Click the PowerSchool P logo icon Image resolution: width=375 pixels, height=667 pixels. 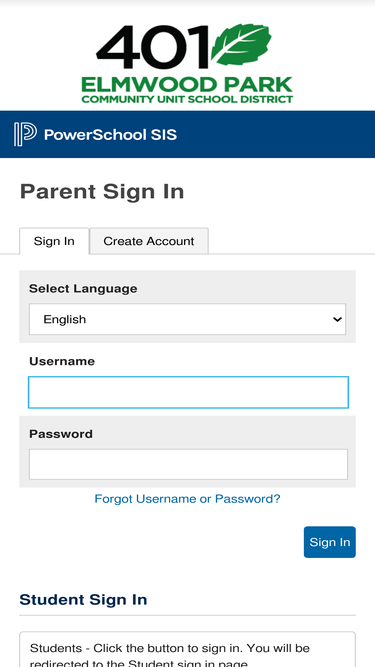click(25, 134)
